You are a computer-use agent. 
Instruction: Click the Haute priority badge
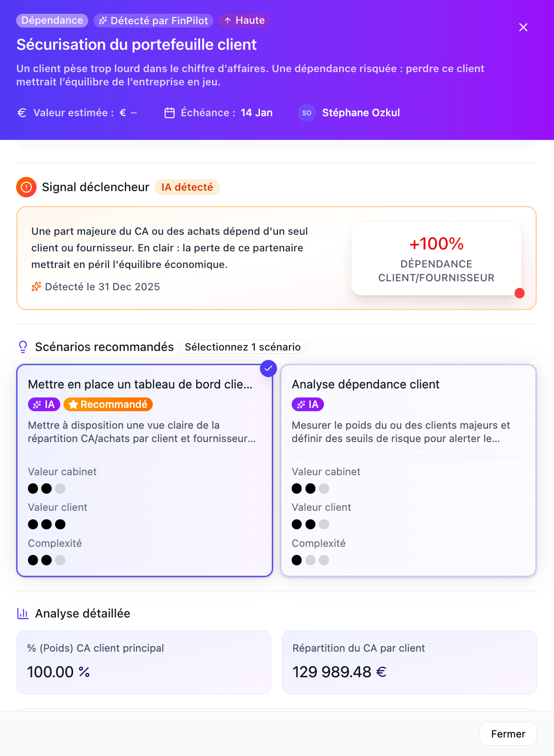(x=244, y=20)
